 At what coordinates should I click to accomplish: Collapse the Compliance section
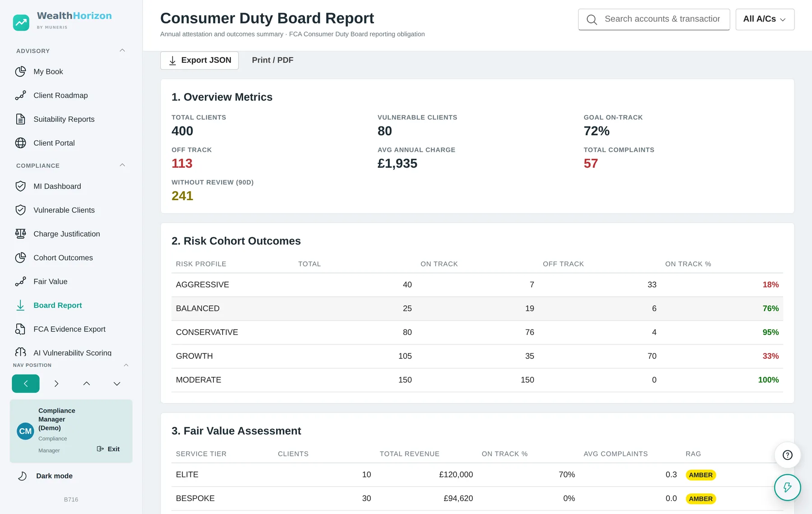[122, 165]
